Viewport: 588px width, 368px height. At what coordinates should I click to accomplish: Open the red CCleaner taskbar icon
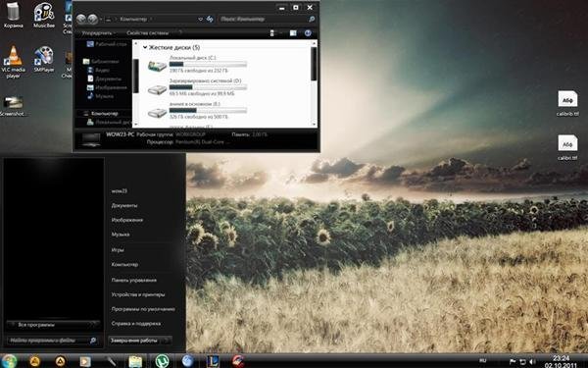(x=238, y=361)
